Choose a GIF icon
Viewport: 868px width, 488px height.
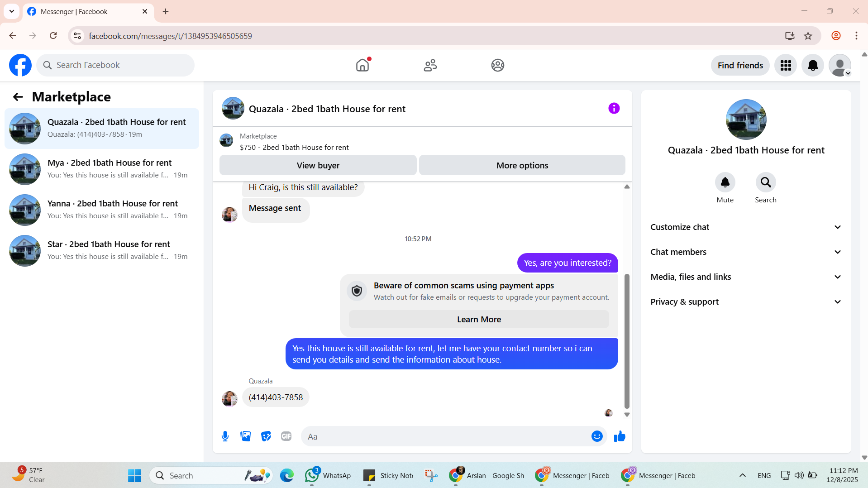click(286, 436)
